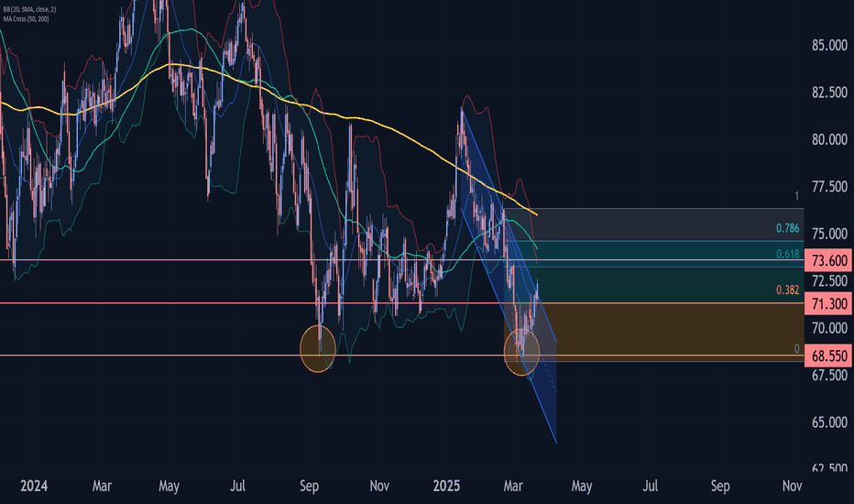Image resolution: width=854 pixels, height=504 pixels.
Task: Click the 70.000 price axis label
Action: (829, 328)
